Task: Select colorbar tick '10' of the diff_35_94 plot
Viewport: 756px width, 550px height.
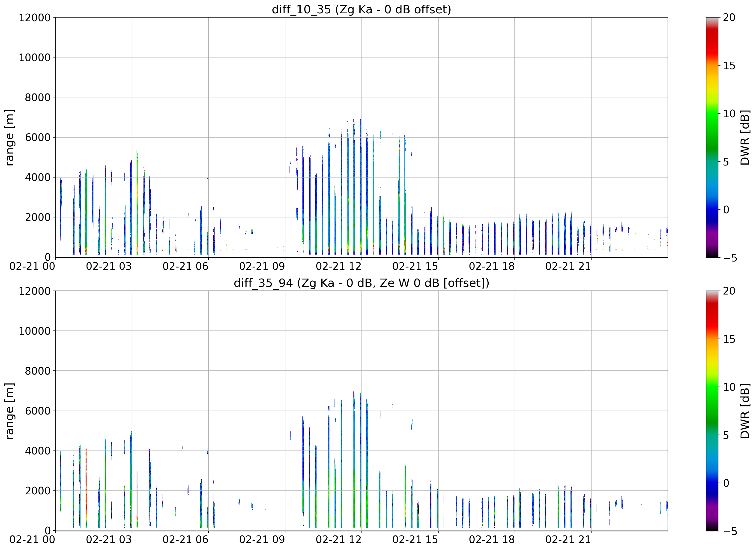Action: coord(729,387)
